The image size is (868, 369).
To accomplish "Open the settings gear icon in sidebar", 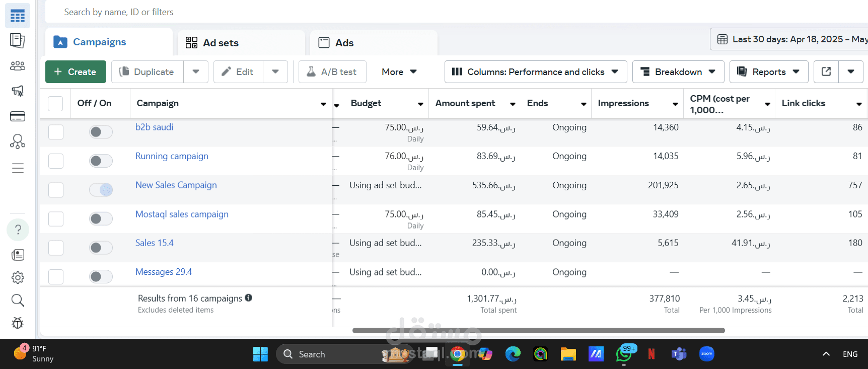I will point(18,277).
